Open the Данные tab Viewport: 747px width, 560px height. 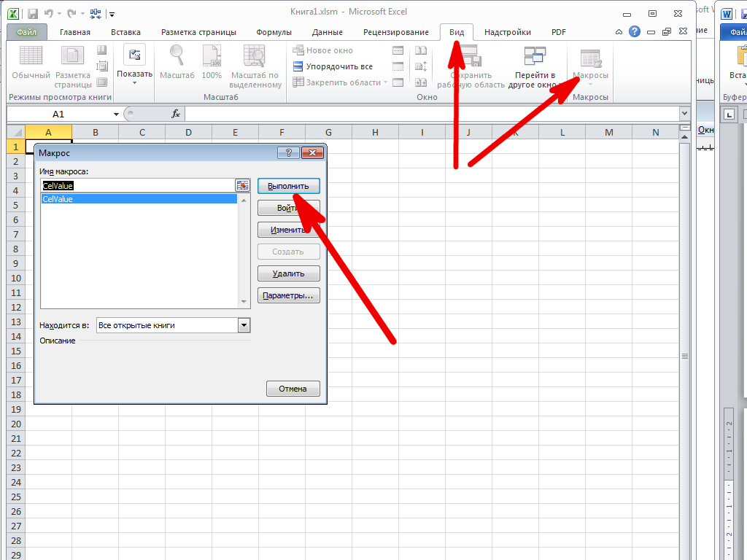click(328, 32)
